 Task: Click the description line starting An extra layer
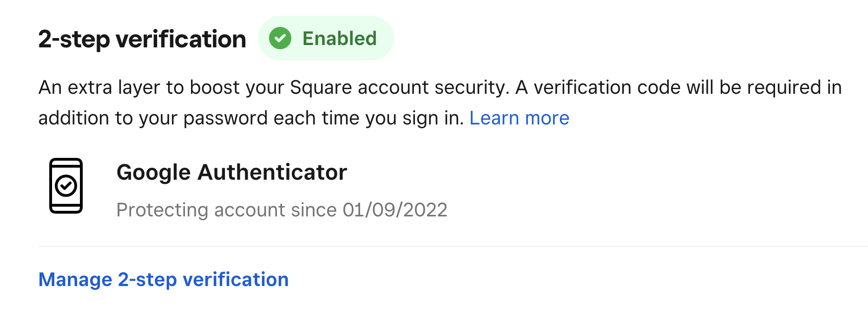point(440,88)
